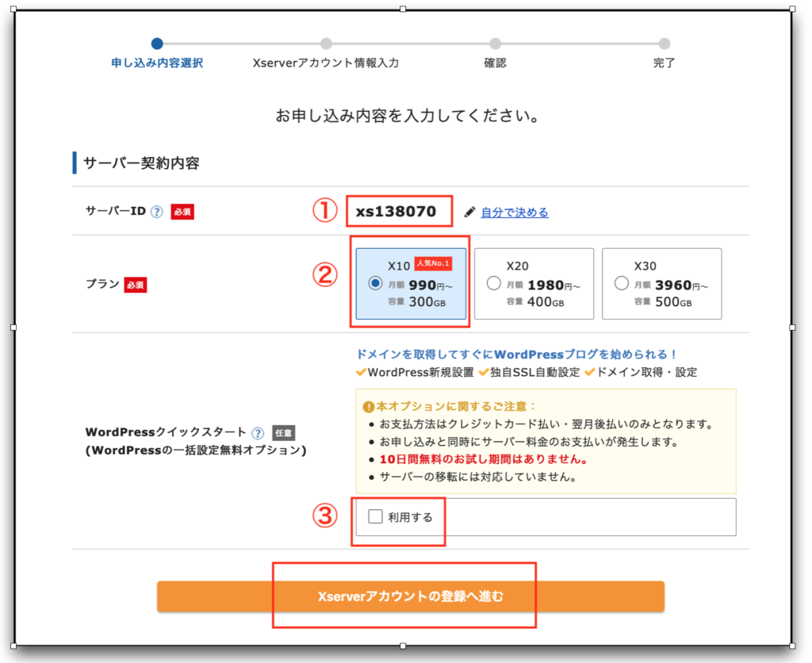Select the X30 plan radio button
This screenshot has height=663, width=812.
[x=622, y=283]
